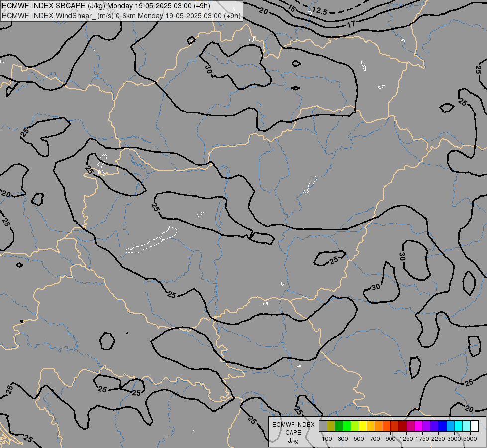This screenshot has height=448, width=487.
Task: Click the 5000 legend tick label
Action: 470,439
